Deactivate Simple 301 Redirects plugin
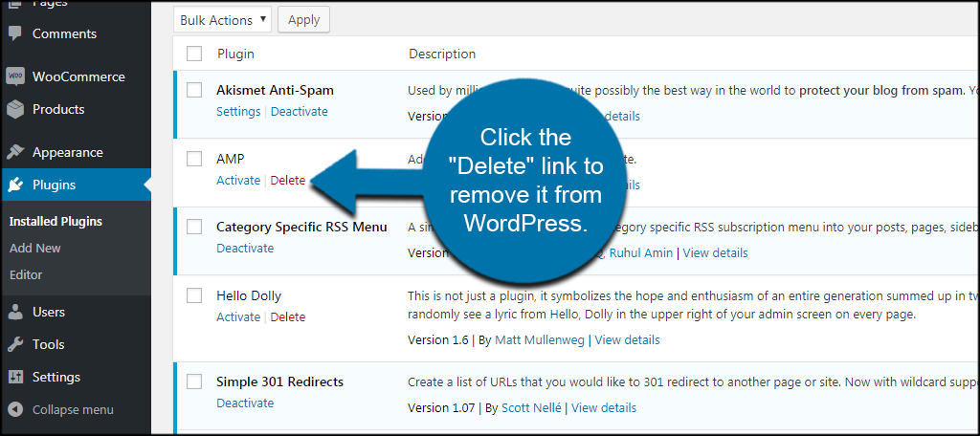Image resolution: width=980 pixels, height=436 pixels. (245, 403)
